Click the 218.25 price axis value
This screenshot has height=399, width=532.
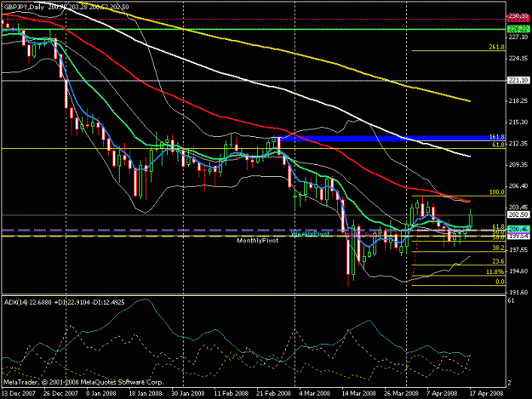[518, 101]
